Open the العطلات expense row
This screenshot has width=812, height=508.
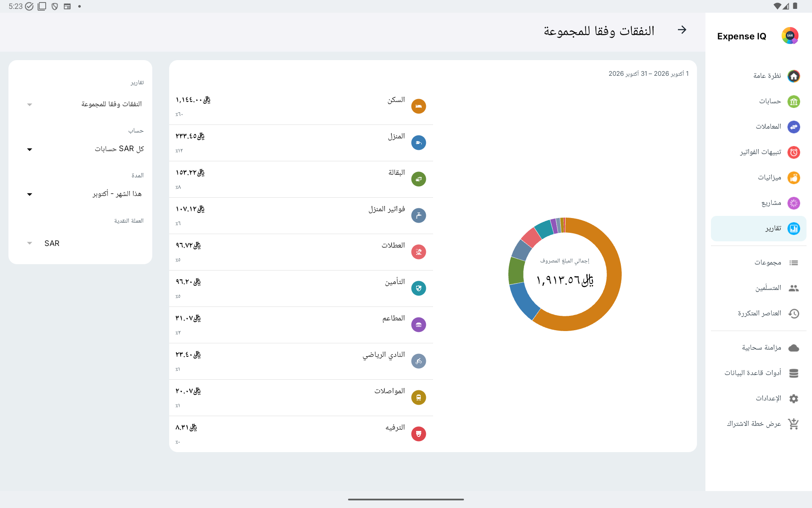(301, 252)
